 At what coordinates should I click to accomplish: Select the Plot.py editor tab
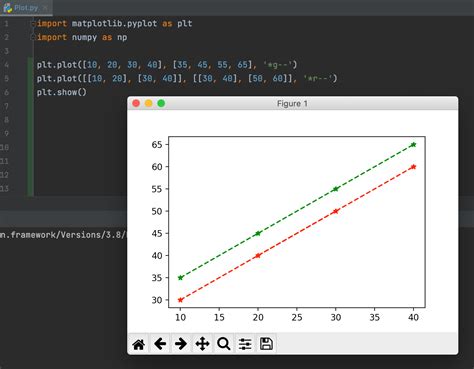click(26, 8)
